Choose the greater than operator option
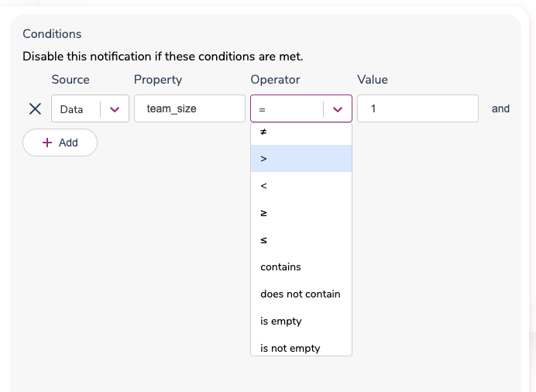Image resolution: width=536 pixels, height=392 pixels. coord(301,159)
